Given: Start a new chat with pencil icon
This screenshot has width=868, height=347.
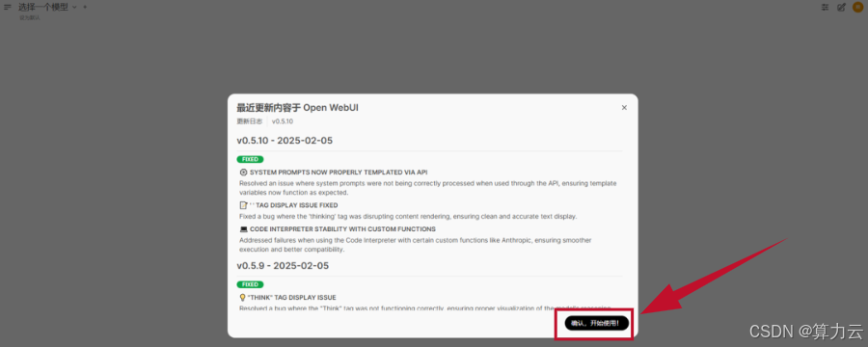Looking at the screenshot, I should coord(841,7).
